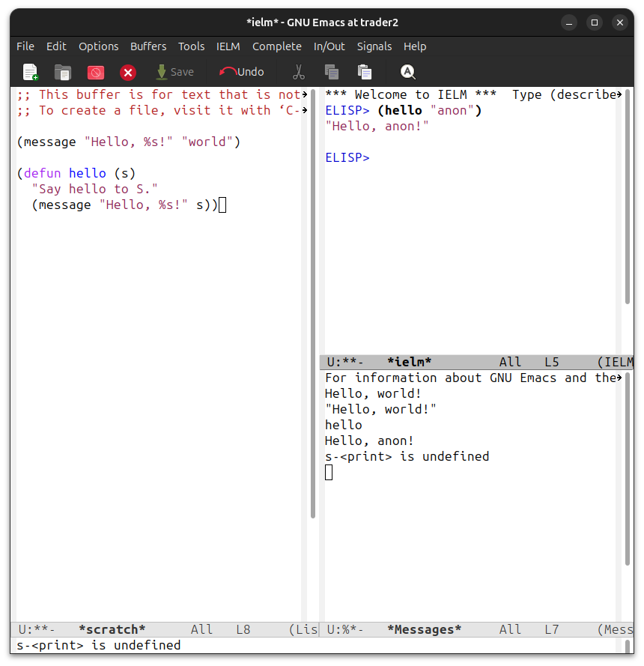The width and height of the screenshot is (644, 666).
Task: Maximize the Emacs window
Action: pyautogui.click(x=595, y=22)
